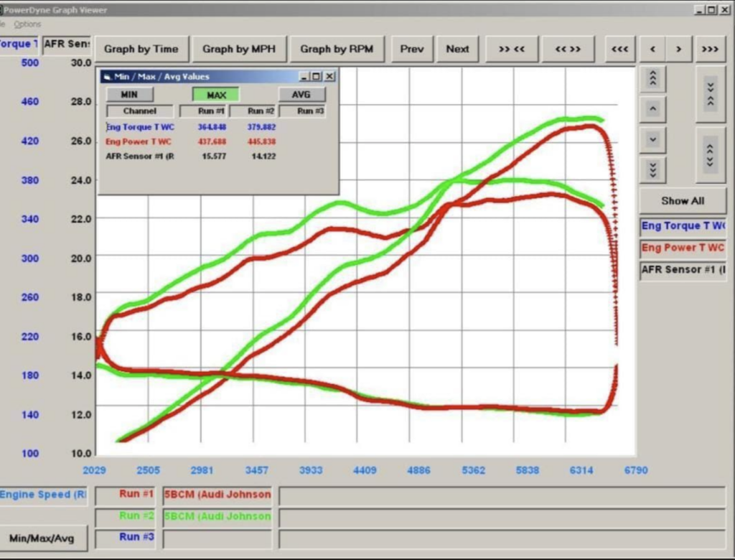Click the horizontal expand '<< >>' button
This screenshot has width=735, height=560.
point(567,49)
